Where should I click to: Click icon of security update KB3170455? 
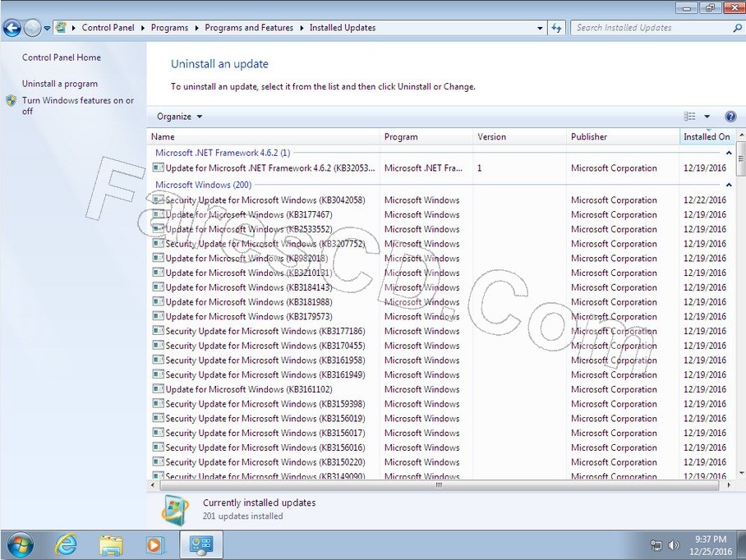[x=158, y=346]
